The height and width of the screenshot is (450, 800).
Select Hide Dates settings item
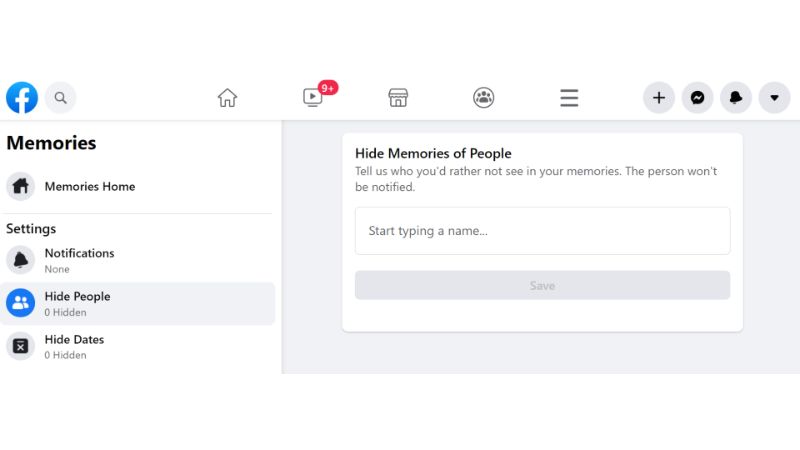click(74, 346)
